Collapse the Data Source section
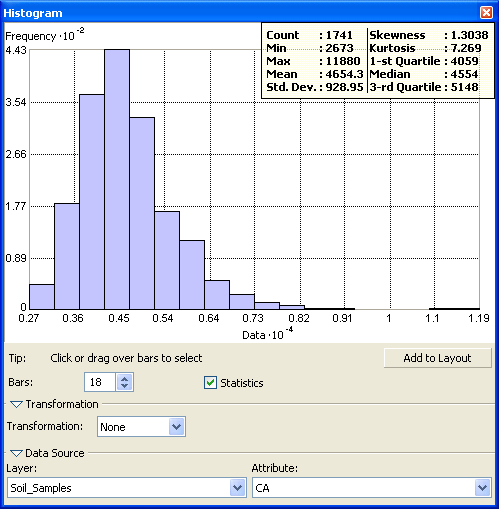 pos(16,453)
